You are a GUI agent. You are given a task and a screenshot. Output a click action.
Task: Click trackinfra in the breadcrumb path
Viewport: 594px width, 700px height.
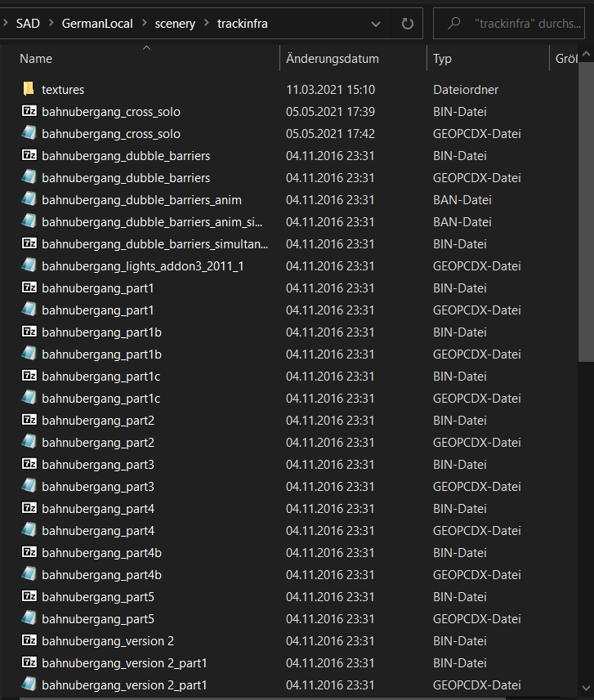point(243,23)
